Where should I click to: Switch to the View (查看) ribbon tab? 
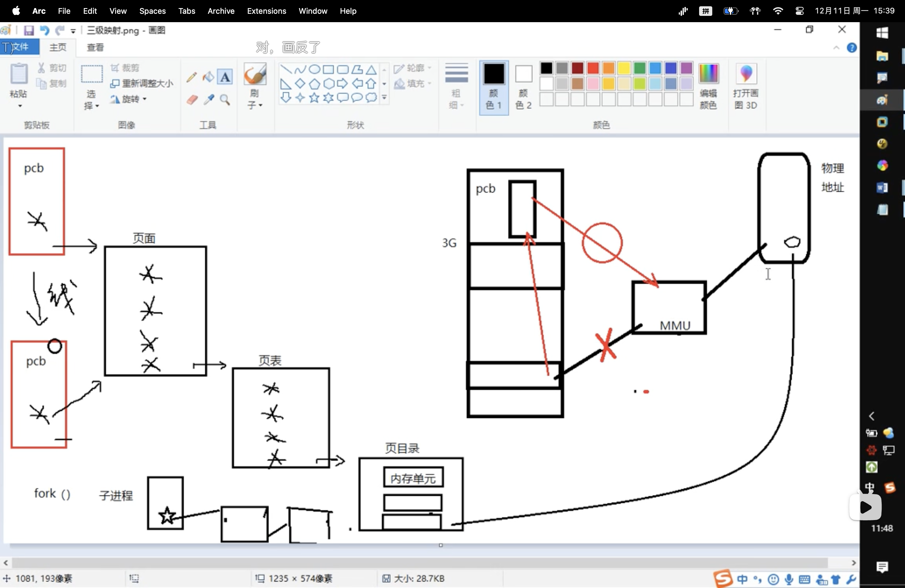point(95,47)
